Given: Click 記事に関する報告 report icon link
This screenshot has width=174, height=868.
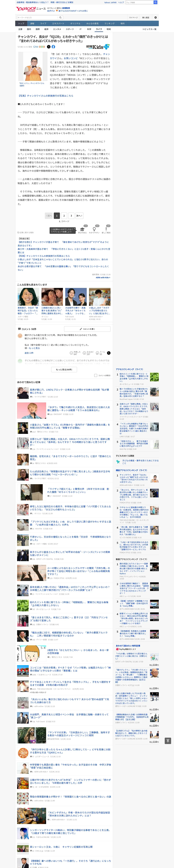Looking at the screenshot, I should [x=26, y=232].
